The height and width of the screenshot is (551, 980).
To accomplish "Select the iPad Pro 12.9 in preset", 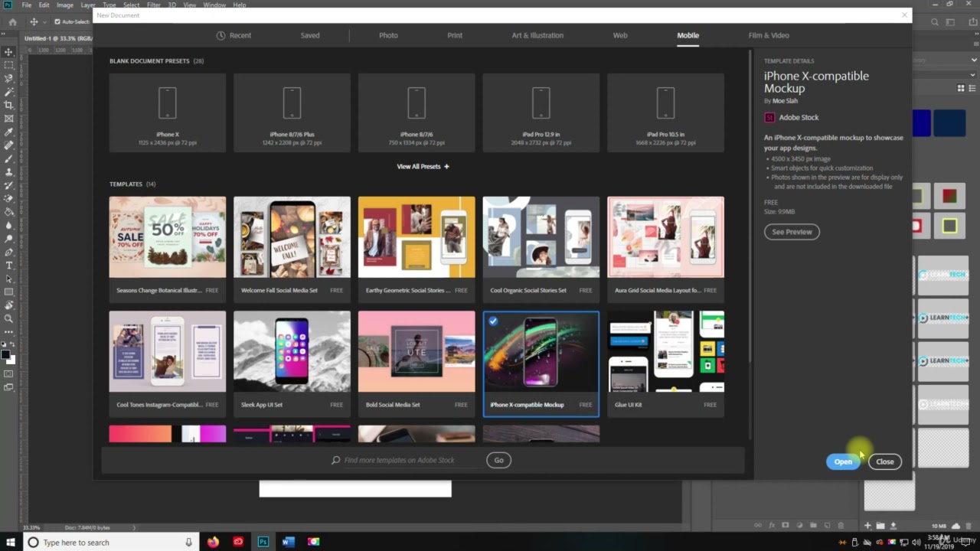I will click(x=541, y=112).
